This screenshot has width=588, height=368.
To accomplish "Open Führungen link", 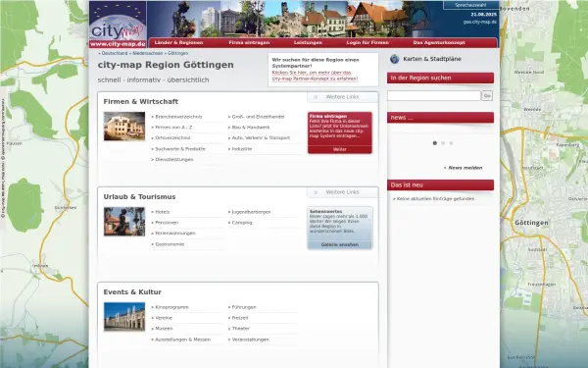I will tap(244, 307).
